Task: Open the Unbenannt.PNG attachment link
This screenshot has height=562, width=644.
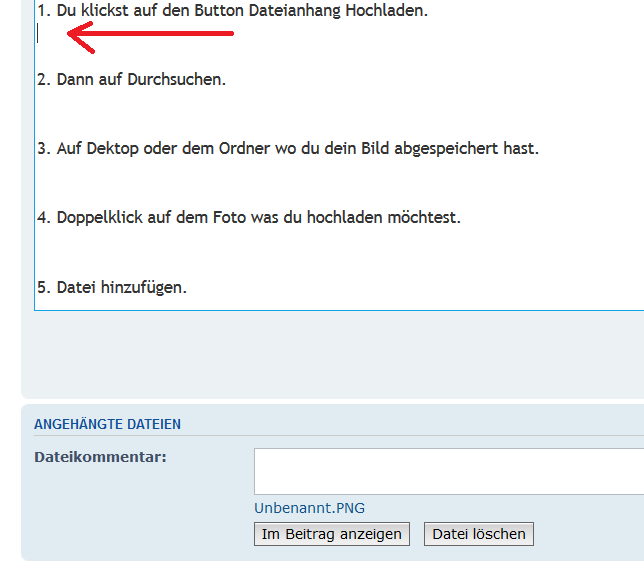Action: tap(309, 508)
